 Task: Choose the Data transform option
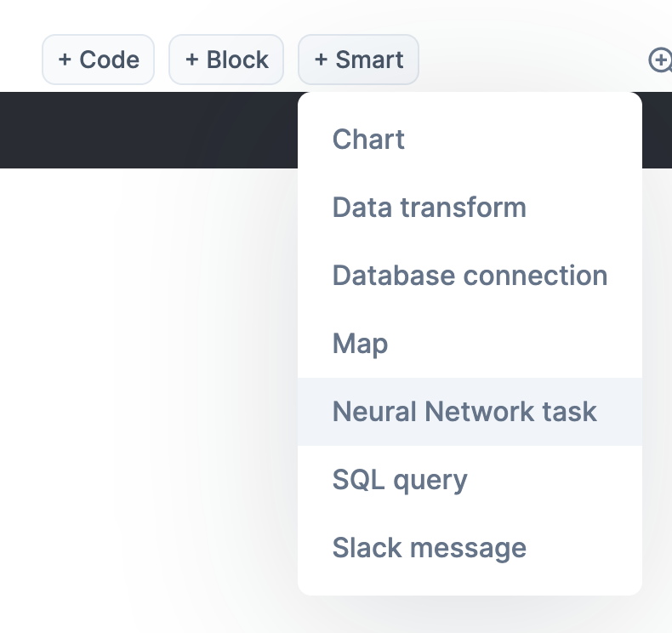(x=429, y=208)
